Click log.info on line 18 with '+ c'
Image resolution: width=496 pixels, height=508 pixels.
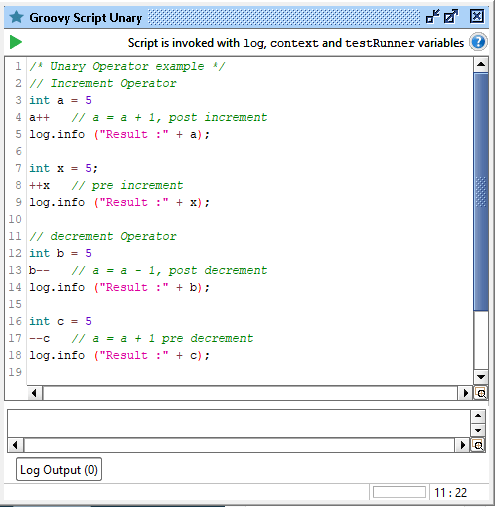[x=119, y=355]
